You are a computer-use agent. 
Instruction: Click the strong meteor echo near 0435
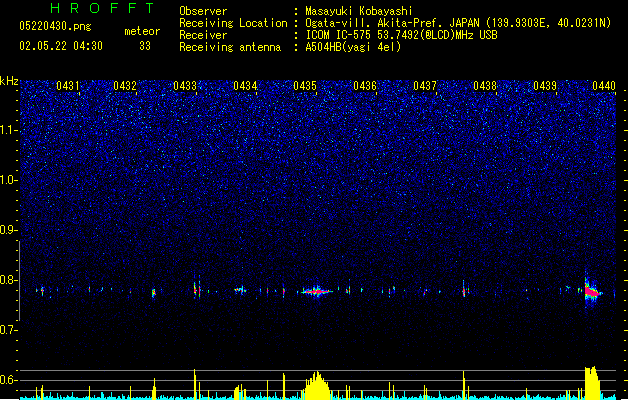[317, 291]
